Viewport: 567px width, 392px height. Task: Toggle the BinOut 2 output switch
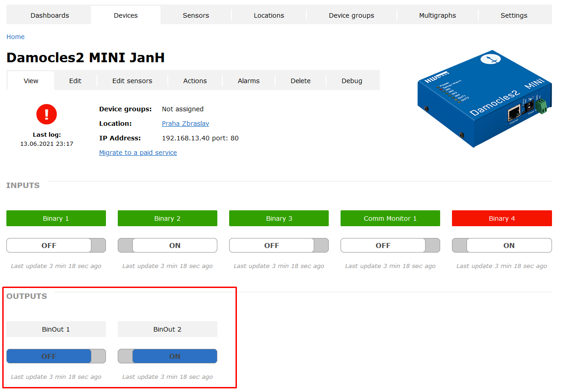click(x=167, y=356)
